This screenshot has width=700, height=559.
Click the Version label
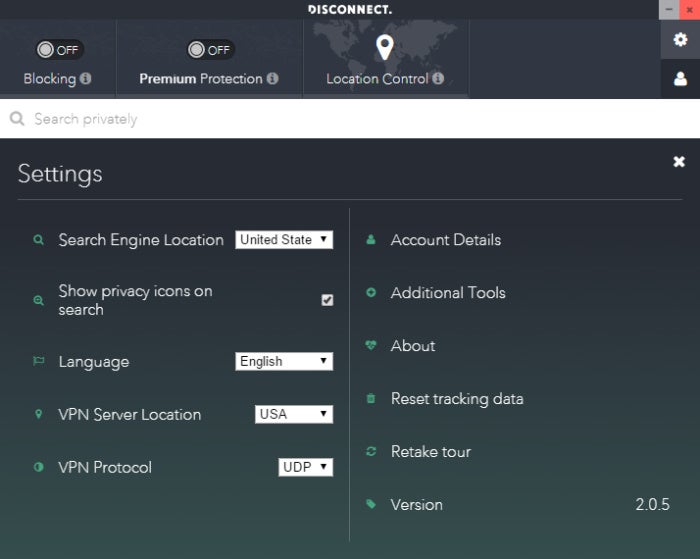416,505
